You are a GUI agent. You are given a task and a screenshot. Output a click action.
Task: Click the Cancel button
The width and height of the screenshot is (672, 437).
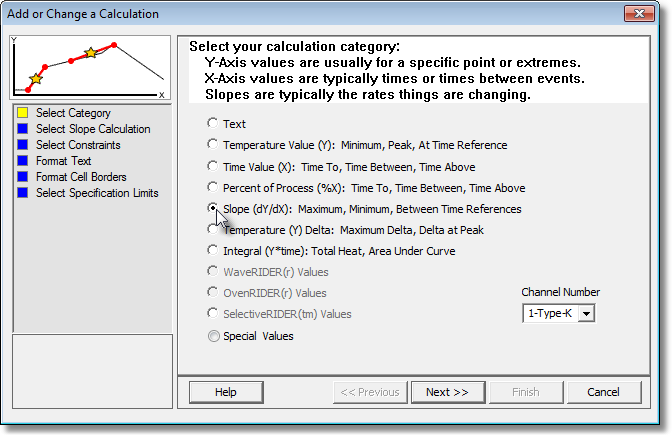coord(603,392)
